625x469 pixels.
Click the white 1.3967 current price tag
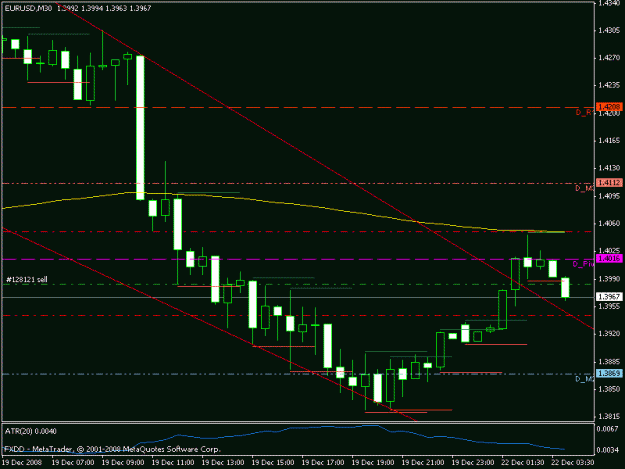[609, 297]
